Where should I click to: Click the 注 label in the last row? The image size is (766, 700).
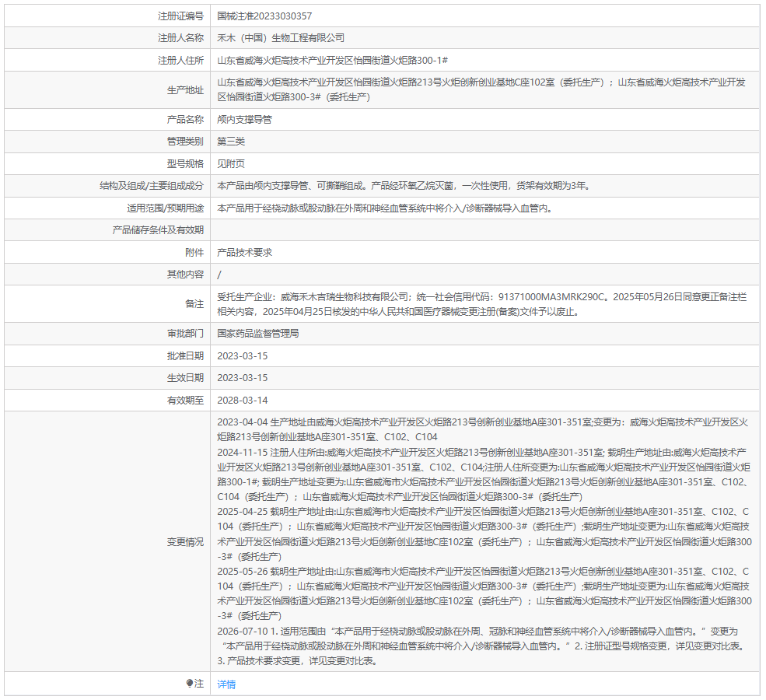199,684
